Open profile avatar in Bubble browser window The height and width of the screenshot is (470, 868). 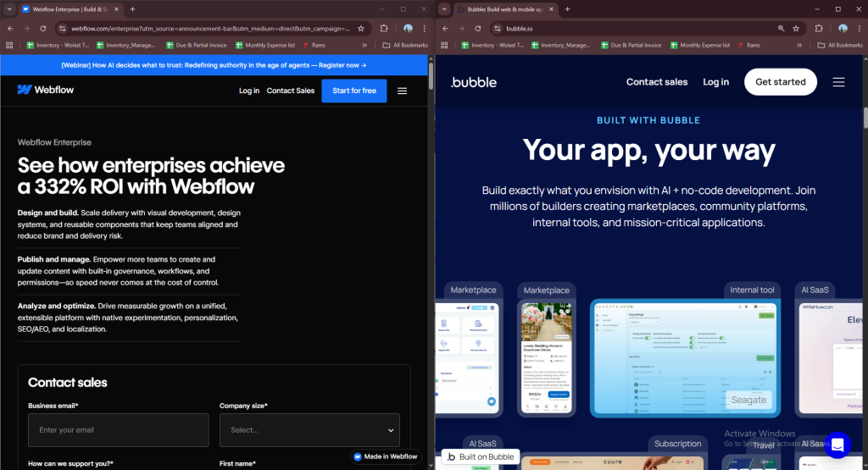[x=843, y=28]
